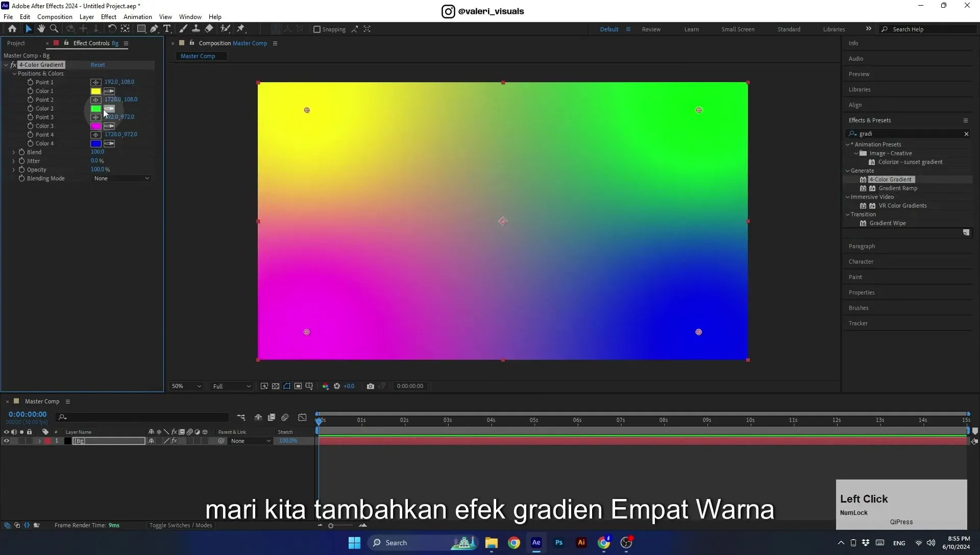This screenshot has height=555, width=980.
Task: Select the Zoom magnifier tool
Action: point(54,29)
